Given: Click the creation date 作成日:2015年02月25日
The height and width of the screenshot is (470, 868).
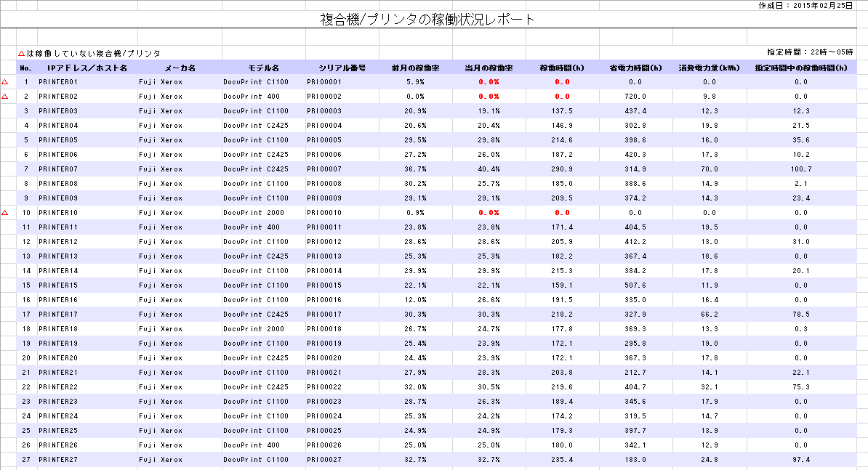Looking at the screenshot, I should (x=805, y=6).
